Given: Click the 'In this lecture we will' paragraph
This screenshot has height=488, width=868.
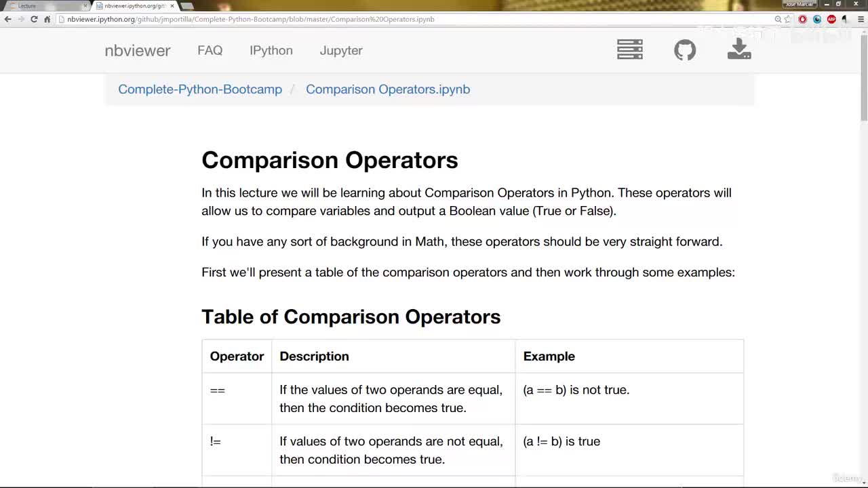Looking at the screenshot, I should click(x=467, y=201).
